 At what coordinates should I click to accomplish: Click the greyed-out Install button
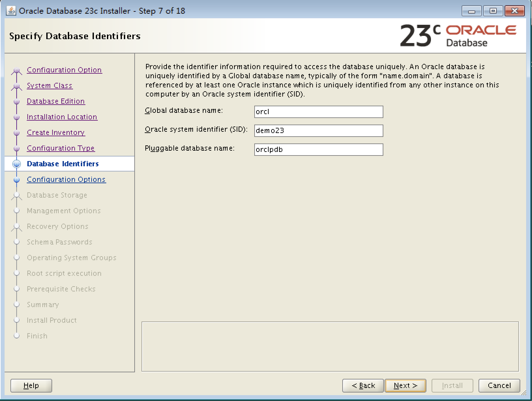tap(452, 385)
